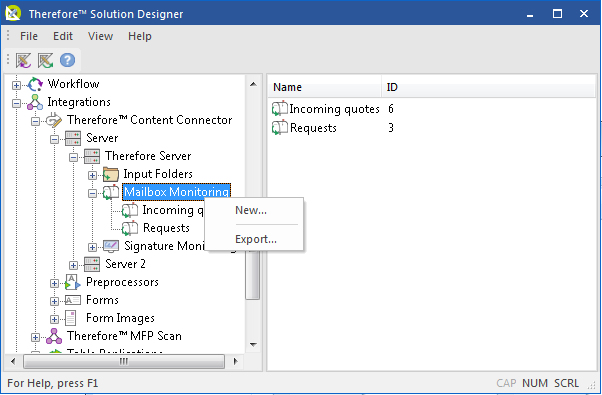Expand the Forms node
Screen dimensions: 602x395
[x=54, y=301]
